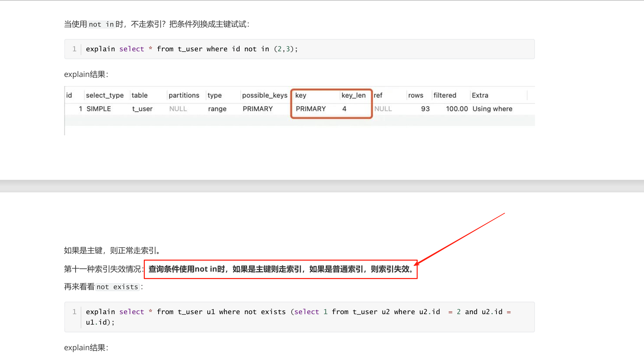This screenshot has height=358, width=644.
Task: Click PRIMARY value in the key column
Action: (x=311, y=109)
